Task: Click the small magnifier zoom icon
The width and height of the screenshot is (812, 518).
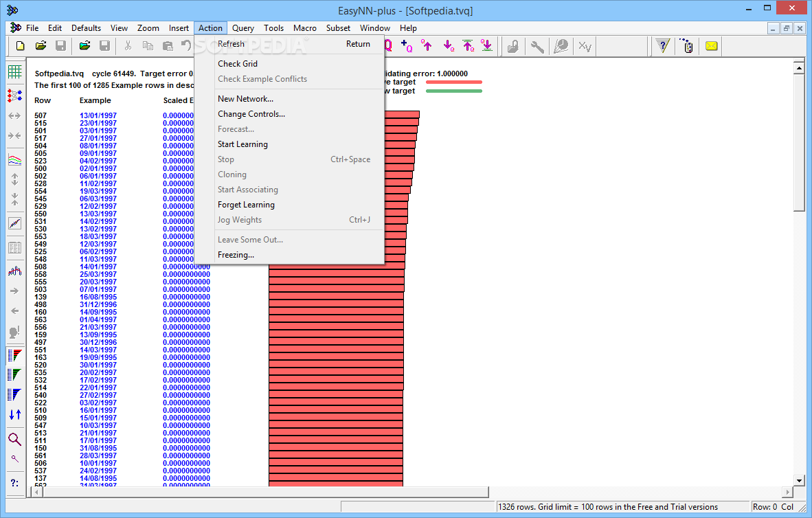Action: (15, 459)
